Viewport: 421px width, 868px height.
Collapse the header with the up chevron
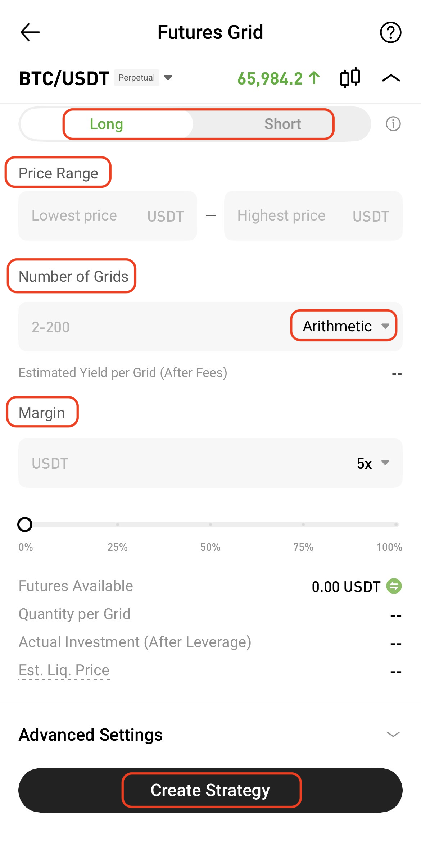[x=391, y=78]
